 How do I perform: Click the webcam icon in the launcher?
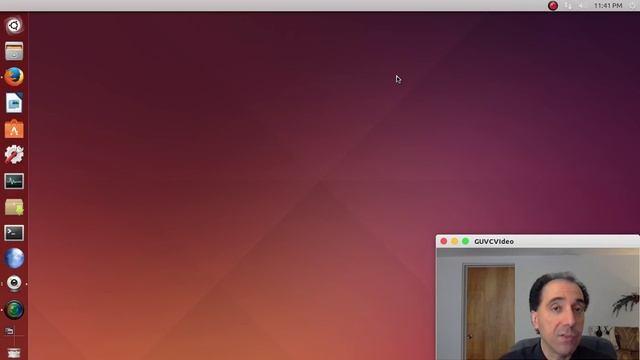click(x=14, y=283)
